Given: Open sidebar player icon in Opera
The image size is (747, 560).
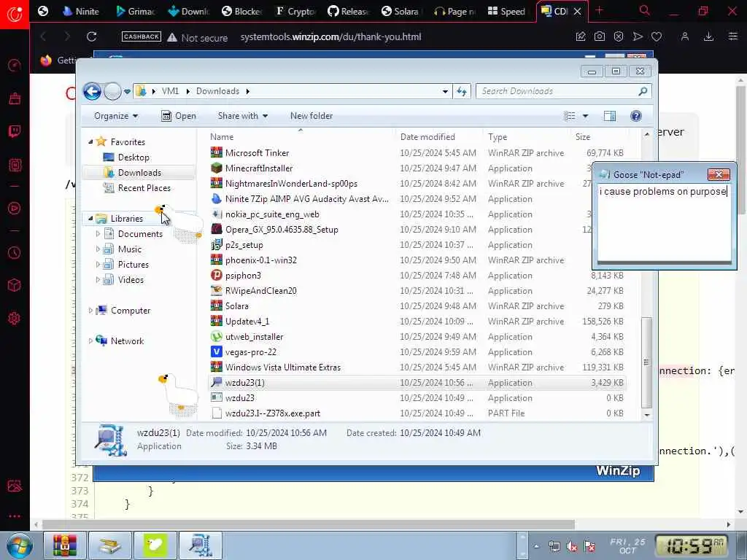Looking at the screenshot, I should point(15,208).
